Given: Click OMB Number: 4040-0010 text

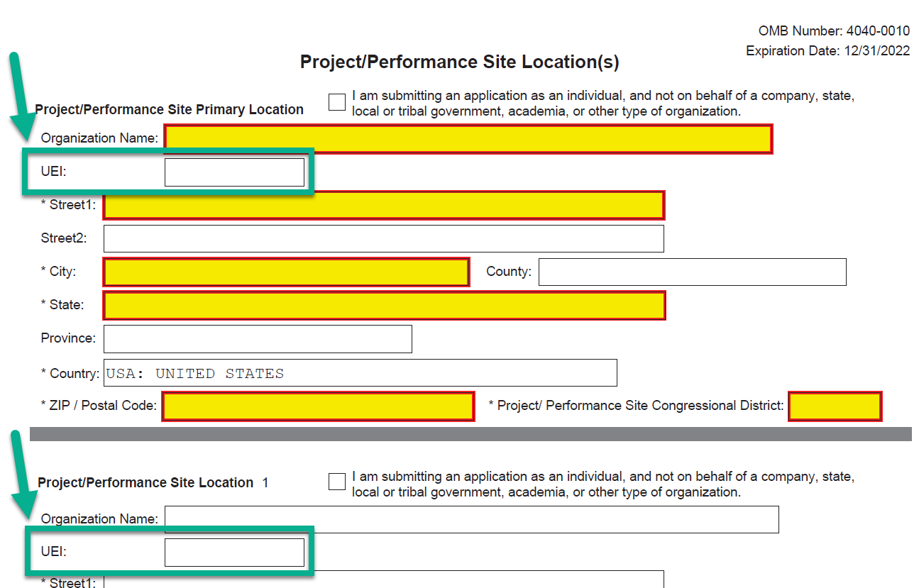Looking at the screenshot, I should click(x=834, y=31).
